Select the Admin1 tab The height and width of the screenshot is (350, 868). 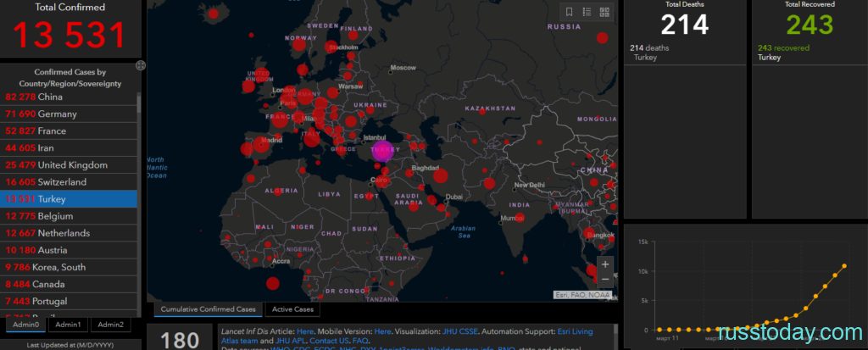pyautogui.click(x=68, y=325)
